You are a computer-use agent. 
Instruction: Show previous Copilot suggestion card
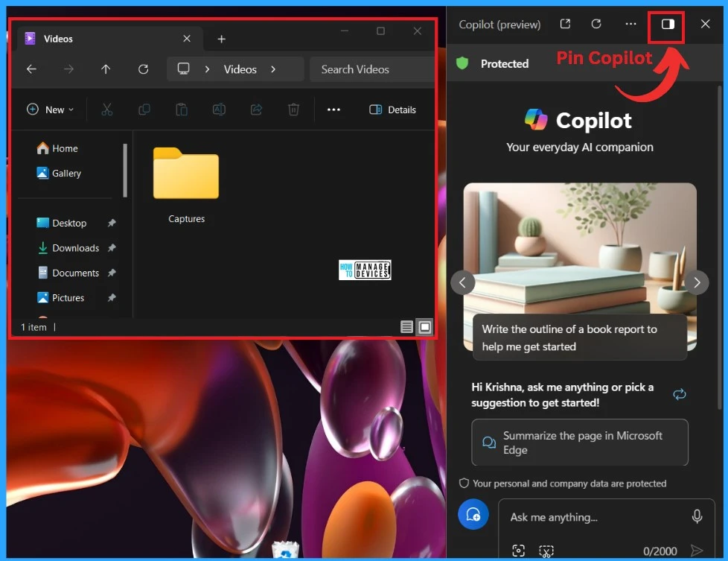[x=462, y=282]
